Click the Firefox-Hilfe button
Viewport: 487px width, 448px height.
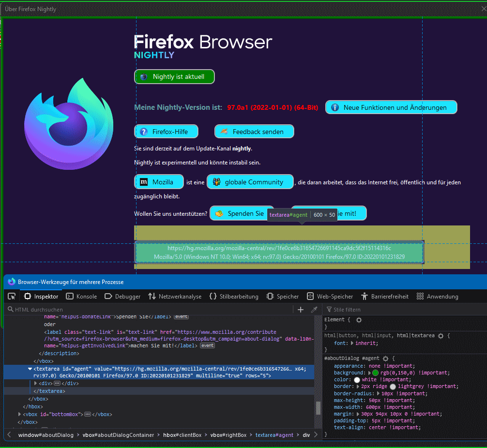pos(166,132)
